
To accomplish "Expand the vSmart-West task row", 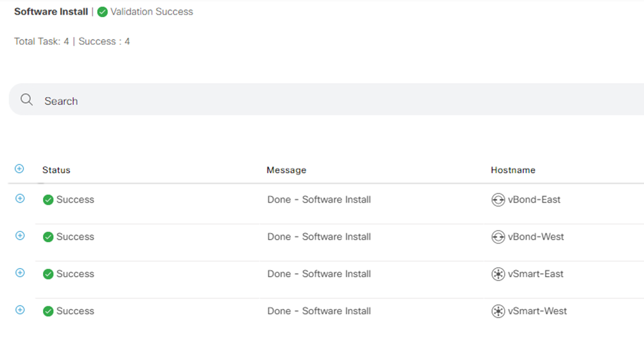I will (20, 310).
